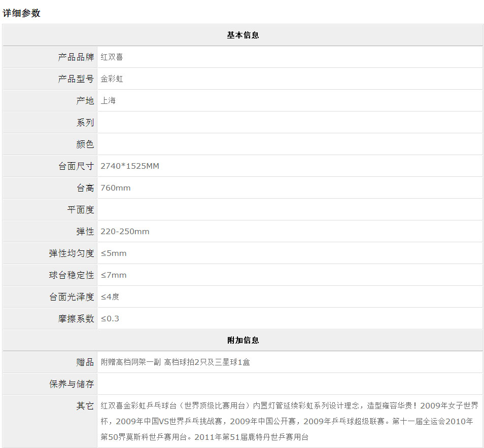Click the value 2740*1525MM
The image size is (484, 448).
(x=130, y=166)
